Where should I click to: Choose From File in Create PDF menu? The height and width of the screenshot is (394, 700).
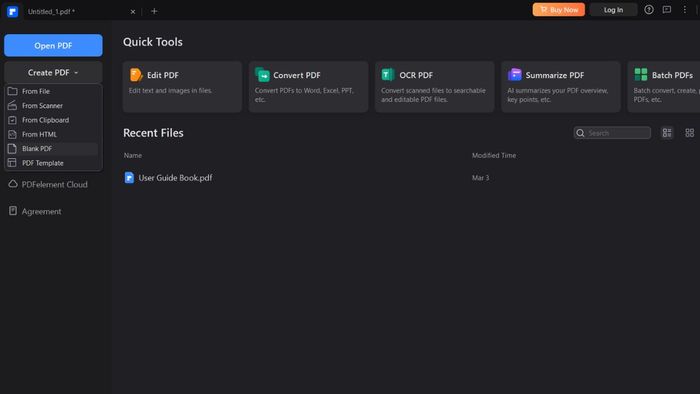tap(53, 91)
